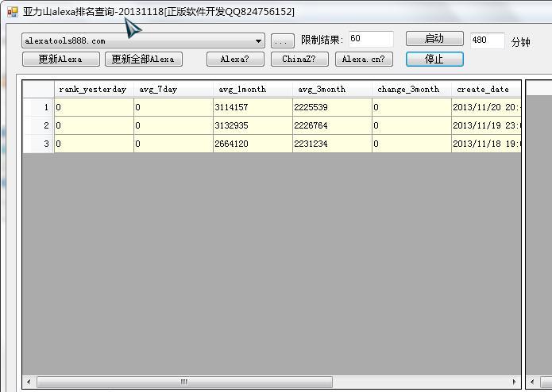
Task: Click the right panel's scrollbar left arrow
Action: pyautogui.click(x=532, y=382)
